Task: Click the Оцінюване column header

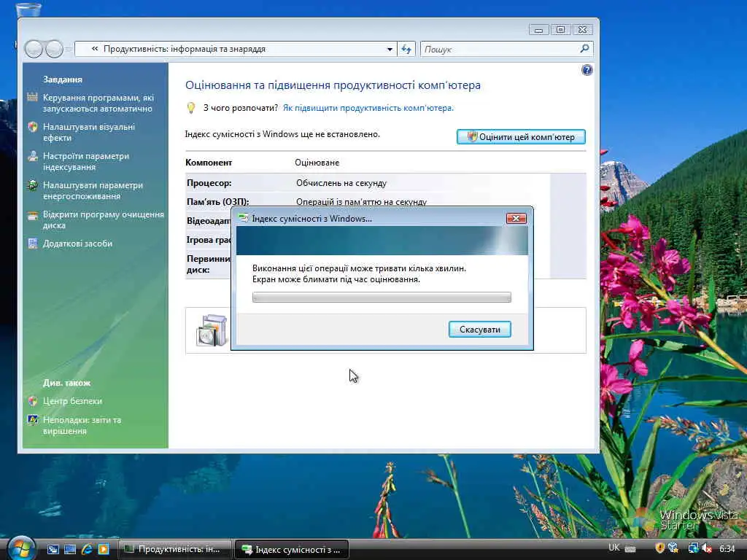Action: click(317, 163)
